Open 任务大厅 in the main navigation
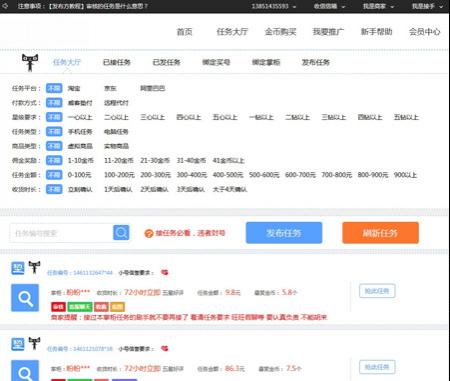The width and height of the screenshot is (450, 381). (x=232, y=32)
